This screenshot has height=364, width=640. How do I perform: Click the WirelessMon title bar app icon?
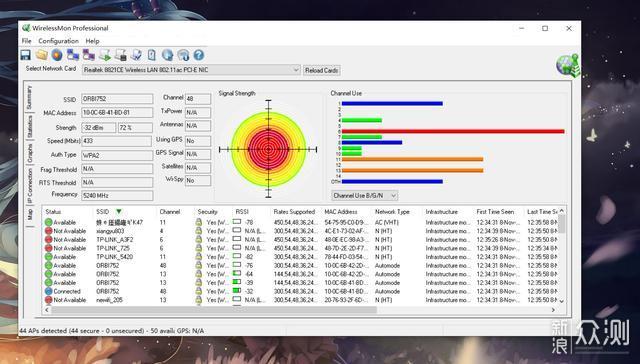point(26,28)
